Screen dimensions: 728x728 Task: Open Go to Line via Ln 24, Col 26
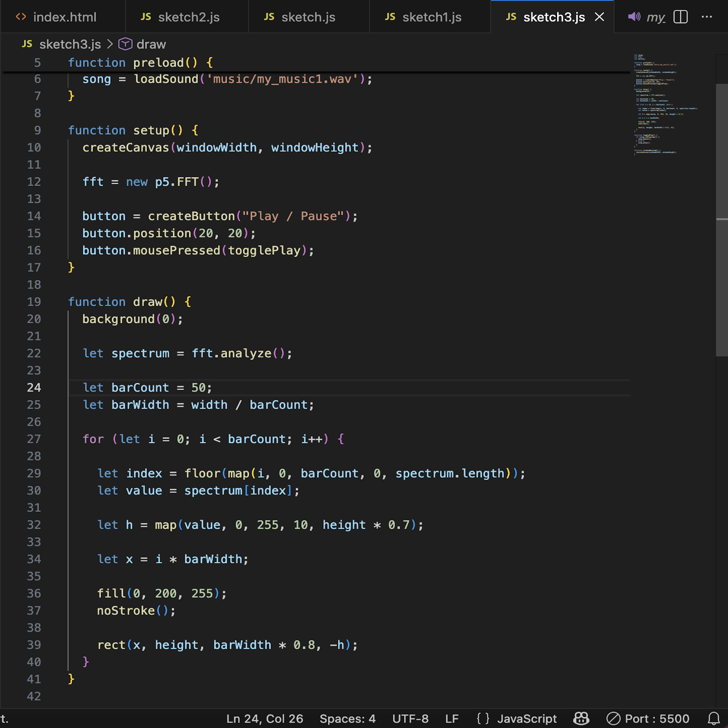coord(265,718)
